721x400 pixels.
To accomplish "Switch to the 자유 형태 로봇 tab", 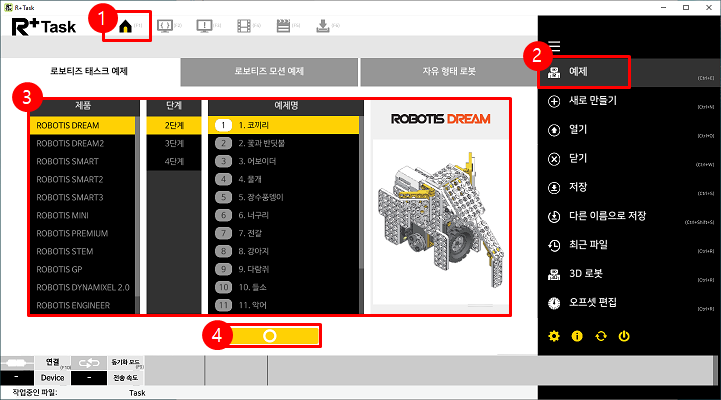I will [x=447, y=71].
